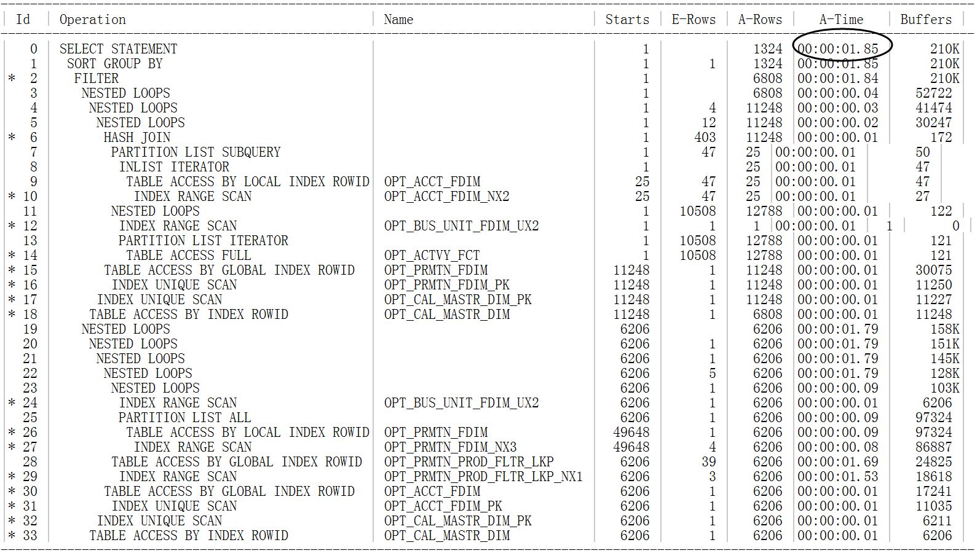This screenshot has height=553, width=980.
Task: Click the 97324 Buffers value in row 25
Action: click(934, 418)
